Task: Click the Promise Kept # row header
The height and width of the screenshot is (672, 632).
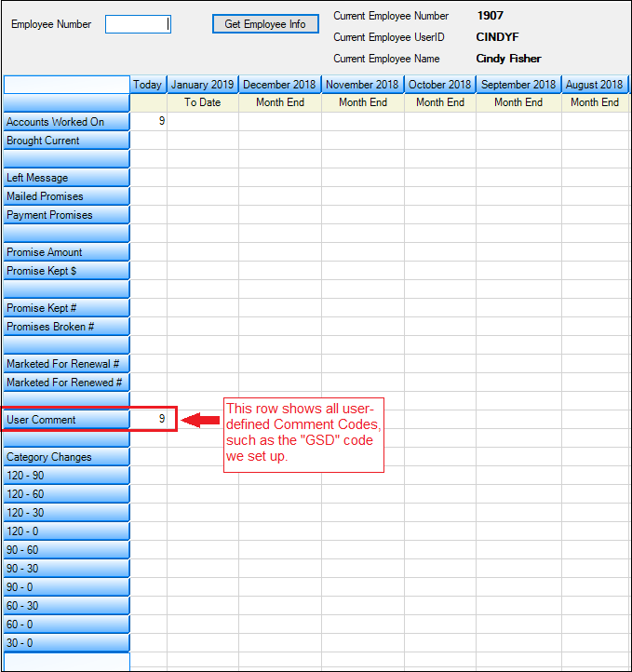Action: (66, 308)
